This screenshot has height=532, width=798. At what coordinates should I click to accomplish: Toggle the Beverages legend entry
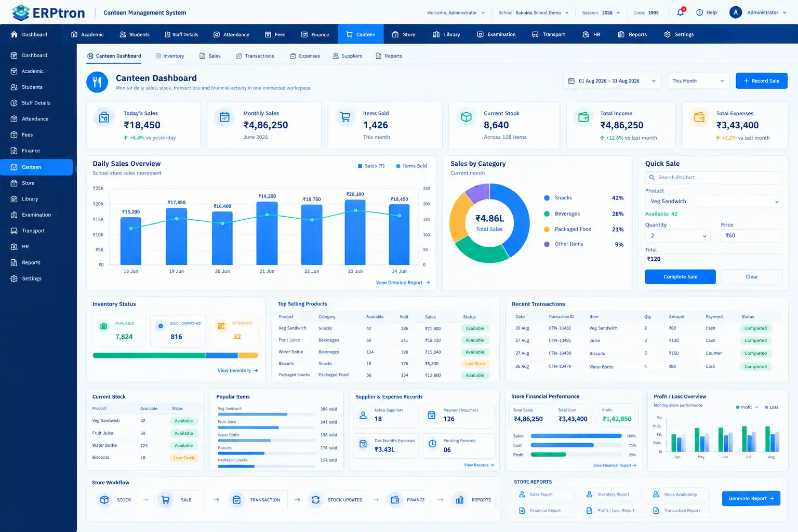(562, 214)
